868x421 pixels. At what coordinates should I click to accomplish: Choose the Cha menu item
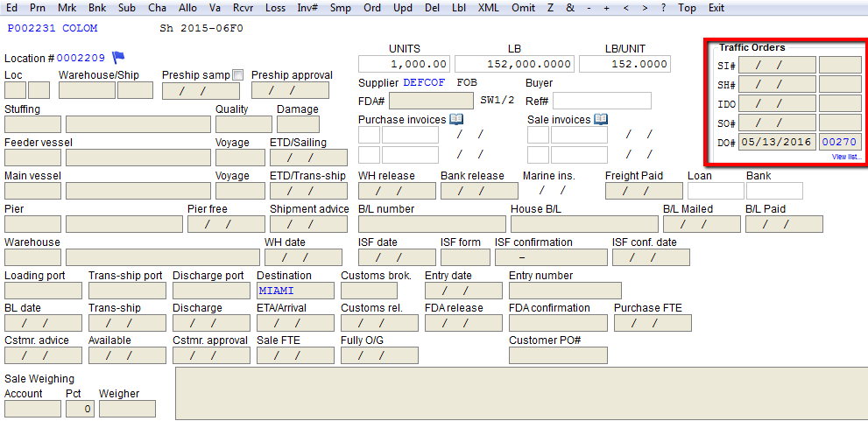click(x=157, y=8)
